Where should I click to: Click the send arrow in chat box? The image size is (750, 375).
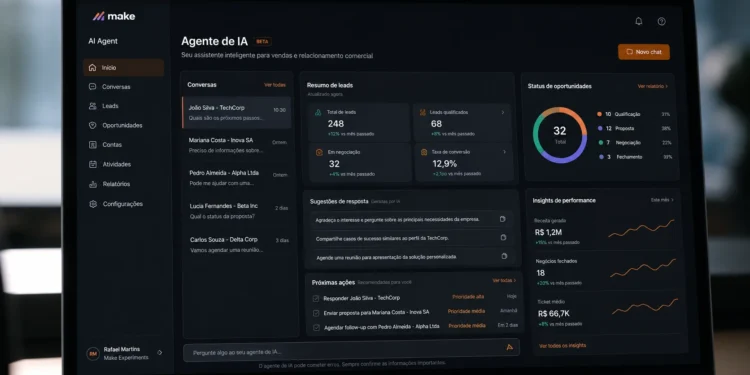(x=509, y=347)
